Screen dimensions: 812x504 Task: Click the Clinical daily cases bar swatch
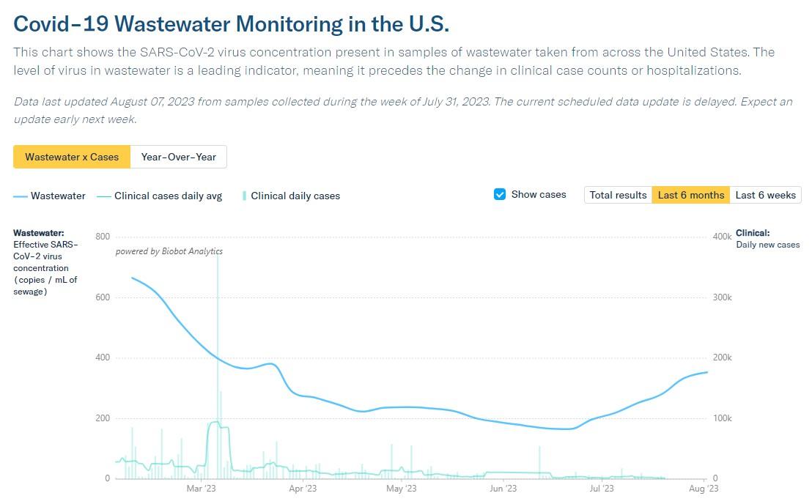[x=244, y=196]
